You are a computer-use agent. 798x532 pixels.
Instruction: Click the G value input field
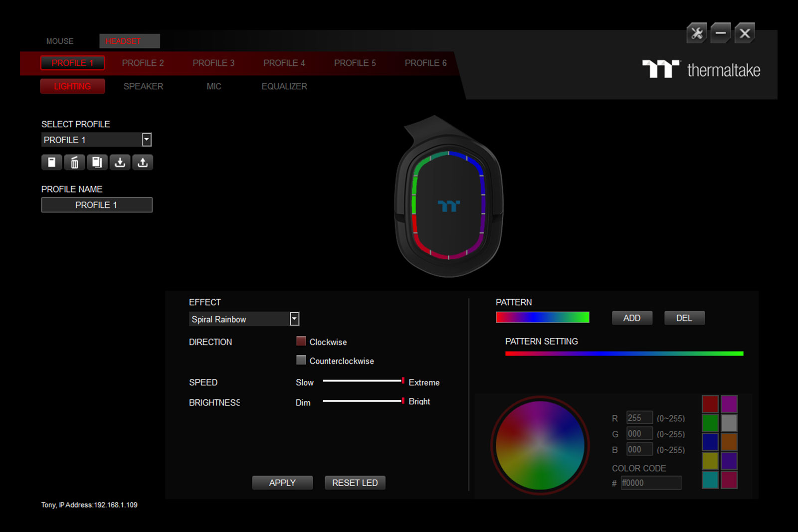coord(640,434)
